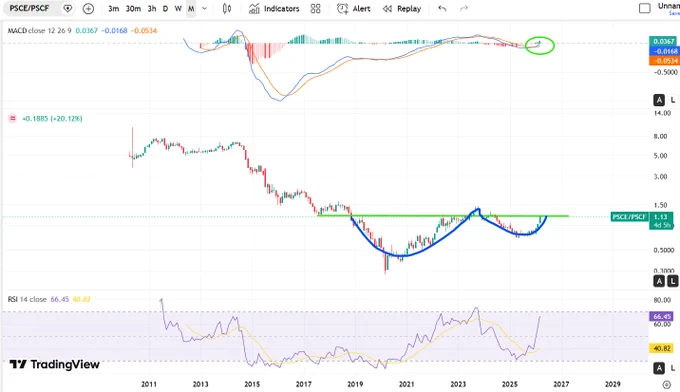
Task: Toggle log scale L in price pane
Action: (x=673, y=281)
